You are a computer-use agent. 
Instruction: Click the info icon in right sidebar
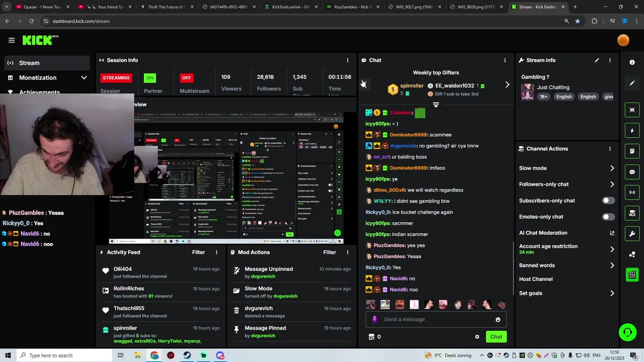coord(632,62)
